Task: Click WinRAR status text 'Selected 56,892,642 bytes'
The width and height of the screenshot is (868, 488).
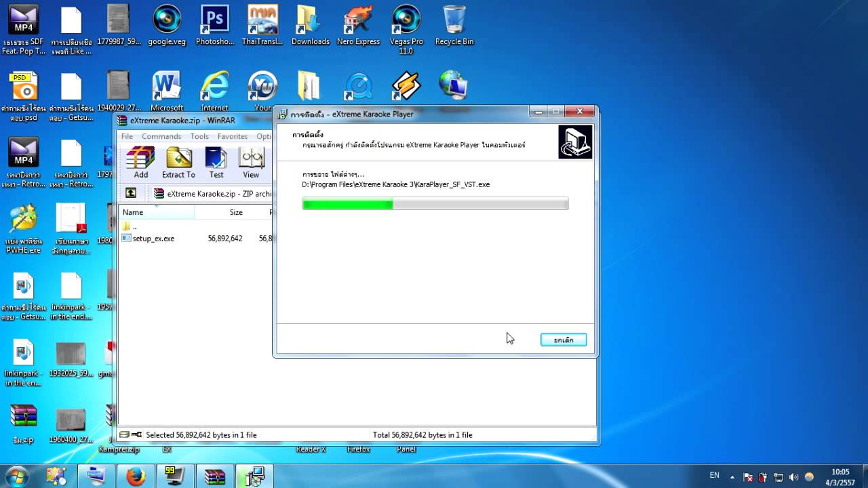Action: (x=201, y=435)
